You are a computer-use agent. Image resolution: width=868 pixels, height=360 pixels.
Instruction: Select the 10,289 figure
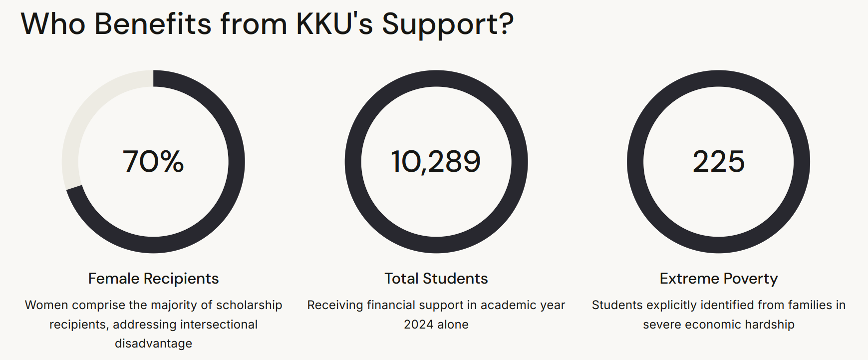436,162
